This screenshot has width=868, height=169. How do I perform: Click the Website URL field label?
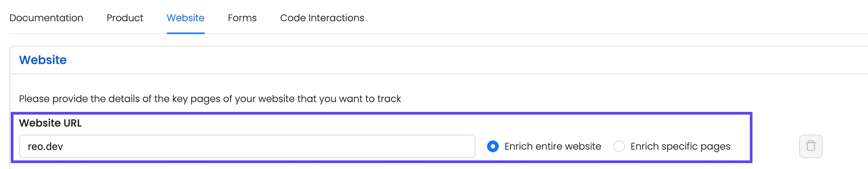pos(50,123)
